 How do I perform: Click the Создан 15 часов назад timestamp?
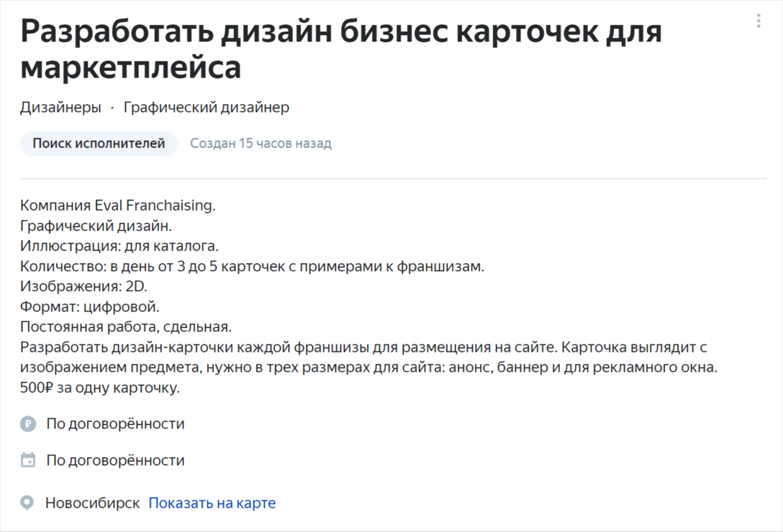[260, 143]
